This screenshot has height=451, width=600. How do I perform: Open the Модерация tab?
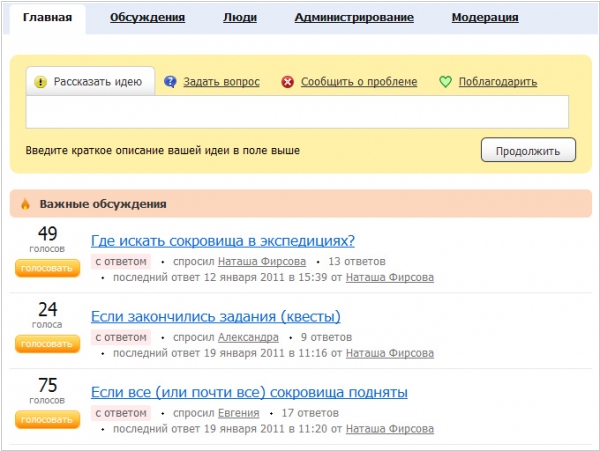point(485,18)
